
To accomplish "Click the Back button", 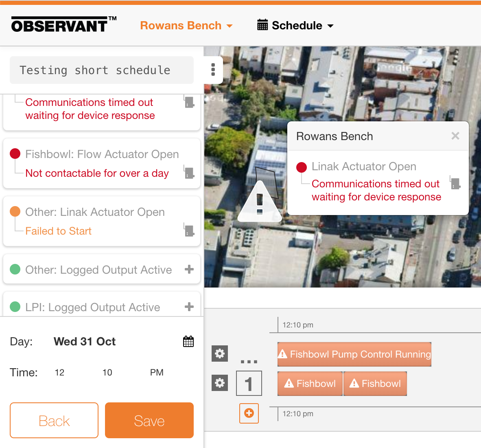I will (x=54, y=420).
